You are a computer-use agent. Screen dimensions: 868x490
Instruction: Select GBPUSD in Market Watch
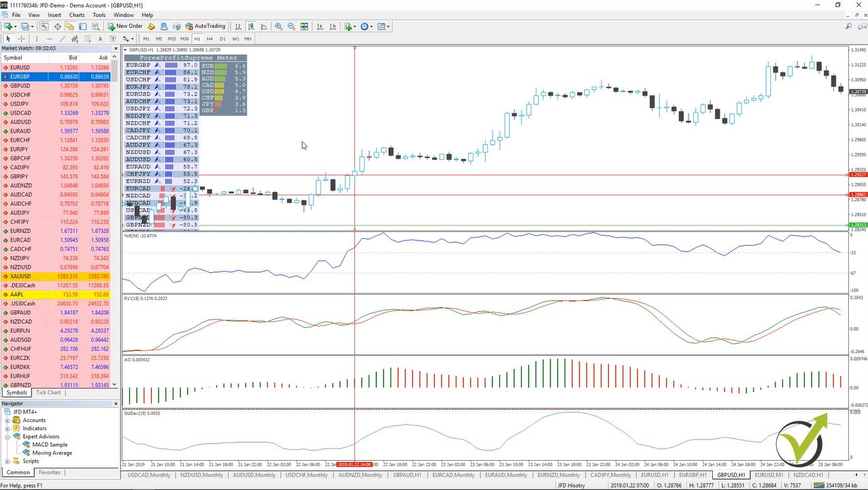click(x=20, y=85)
